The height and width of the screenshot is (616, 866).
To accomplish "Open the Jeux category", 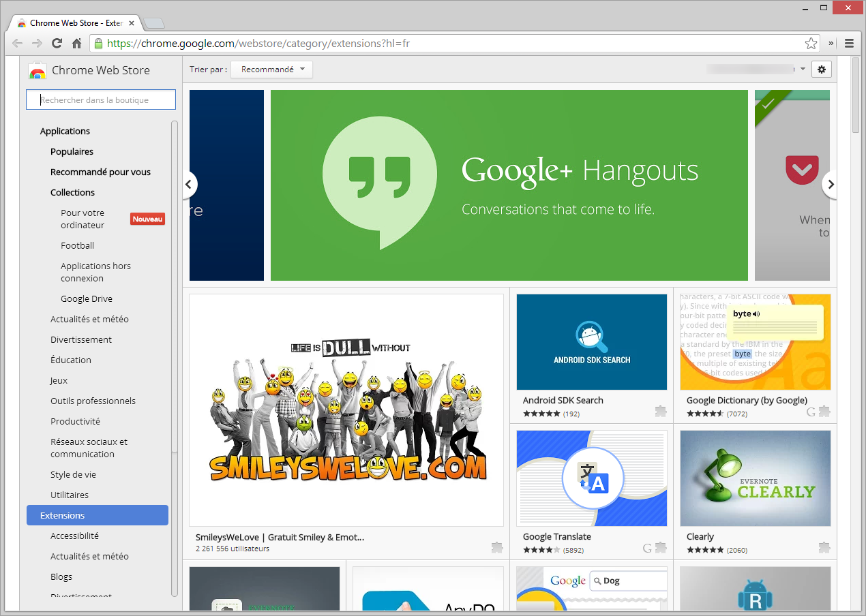I will tap(59, 381).
